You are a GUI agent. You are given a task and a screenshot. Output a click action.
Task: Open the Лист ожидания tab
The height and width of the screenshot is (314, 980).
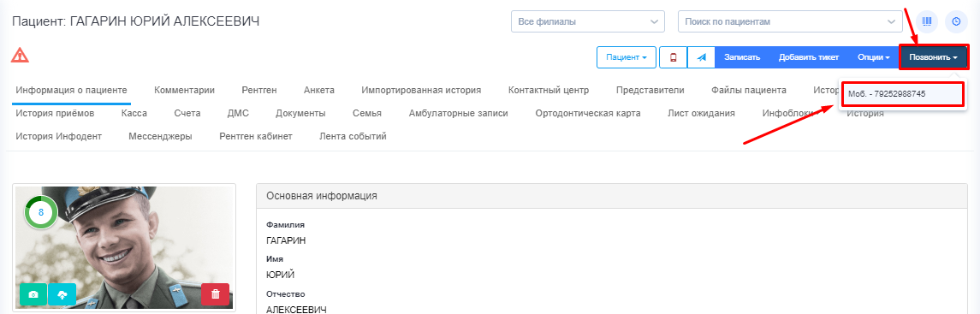tap(701, 113)
